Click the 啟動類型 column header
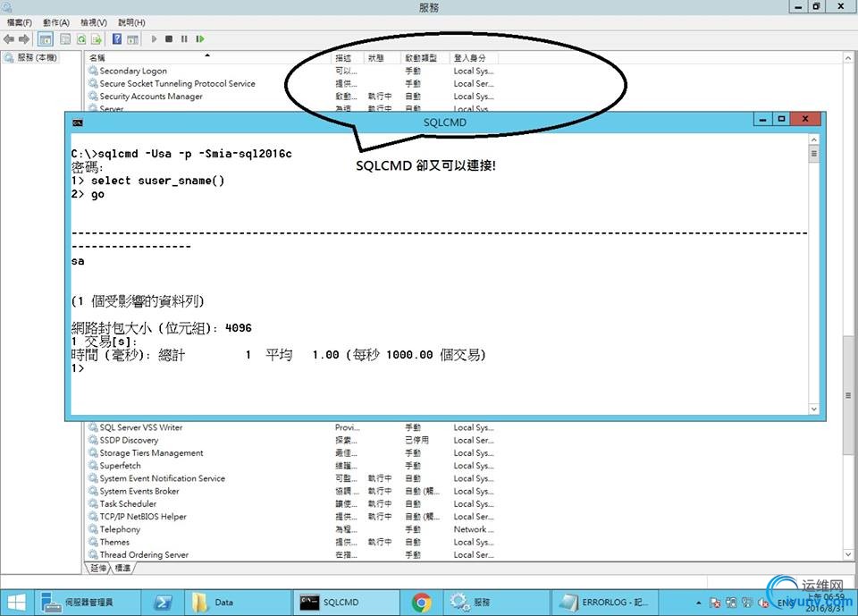 pyautogui.click(x=425, y=57)
